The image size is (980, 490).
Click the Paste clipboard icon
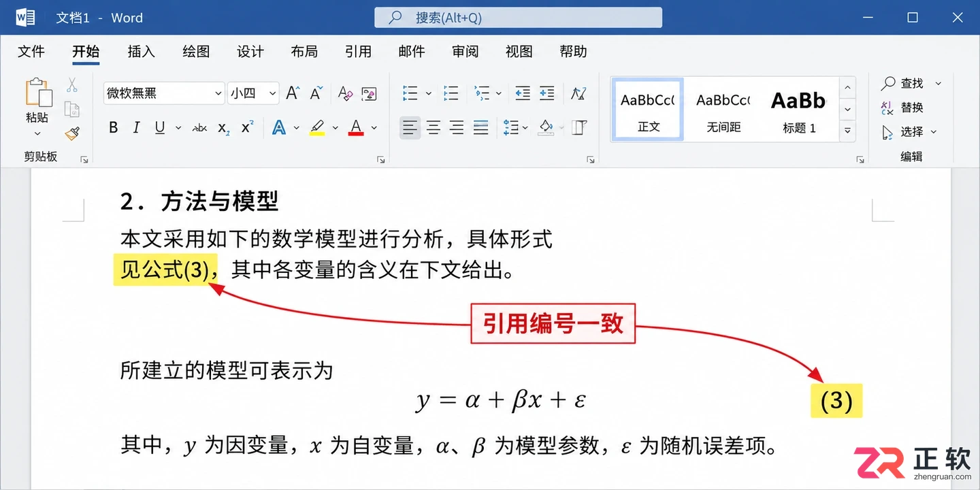(38, 93)
